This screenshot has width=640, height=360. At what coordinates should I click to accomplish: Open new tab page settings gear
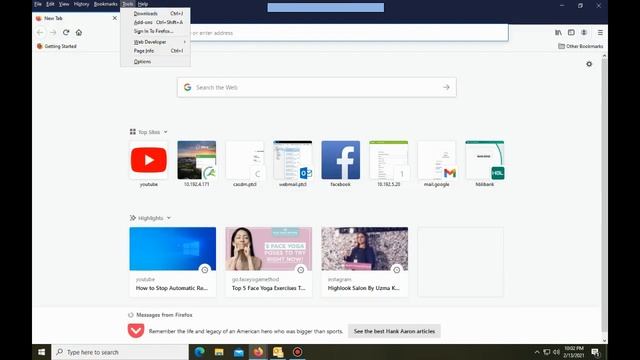point(589,64)
